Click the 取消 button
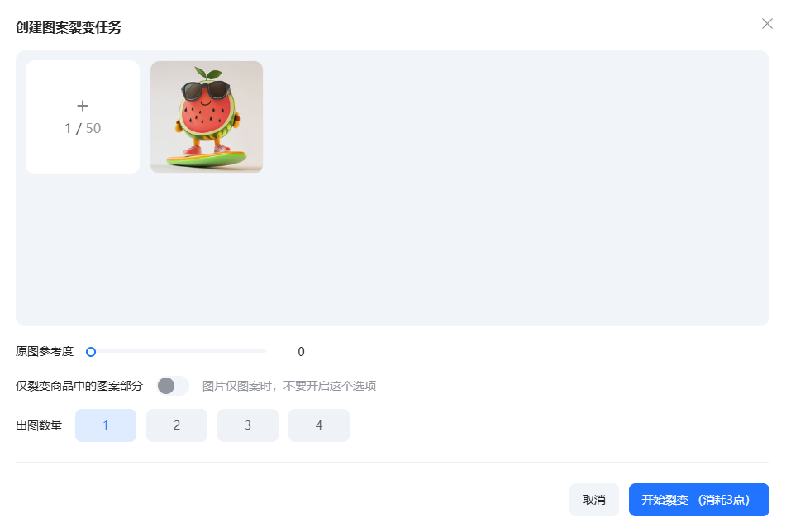The height and width of the screenshot is (532, 786). pyautogui.click(x=594, y=500)
